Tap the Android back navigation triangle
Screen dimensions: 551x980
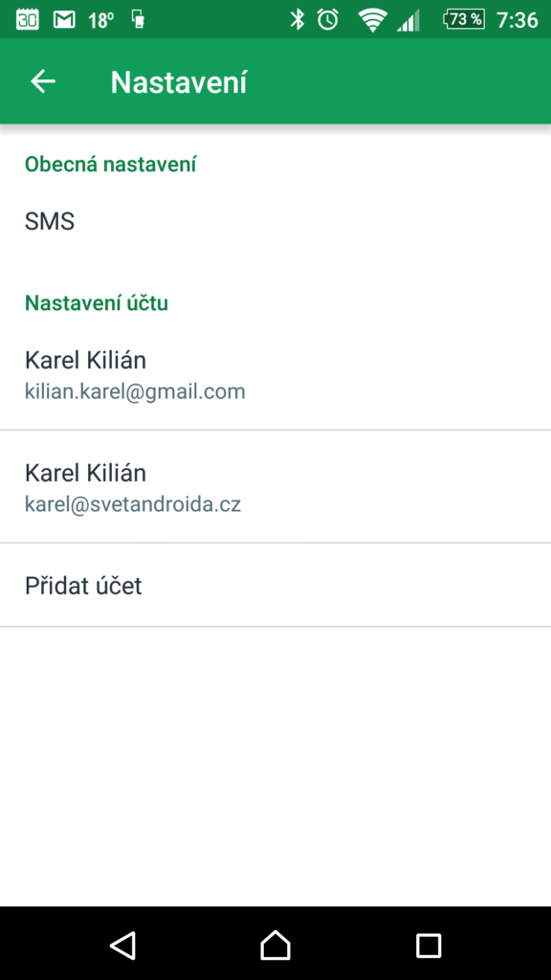point(122,945)
